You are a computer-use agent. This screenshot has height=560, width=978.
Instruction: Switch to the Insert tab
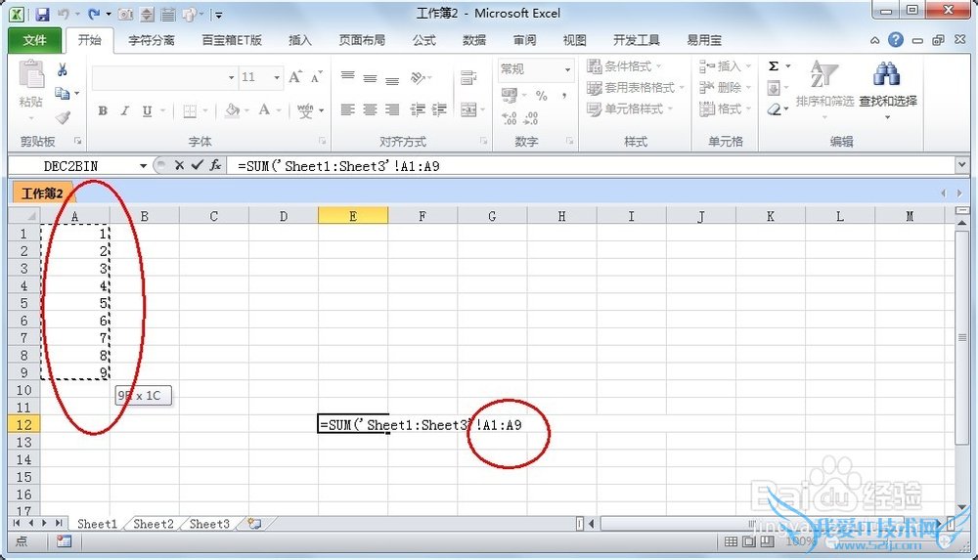pos(300,40)
